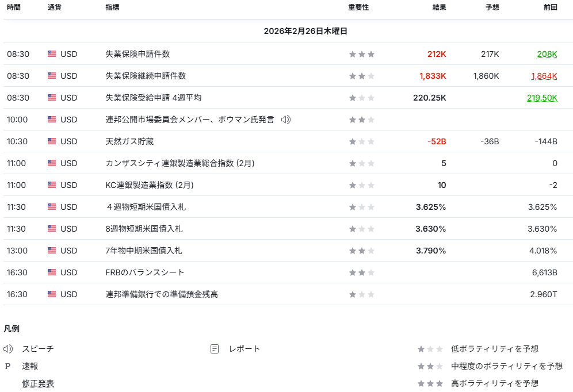Open the カンザスシティ連銀製造業総合指数 (2月) event

tap(179, 163)
